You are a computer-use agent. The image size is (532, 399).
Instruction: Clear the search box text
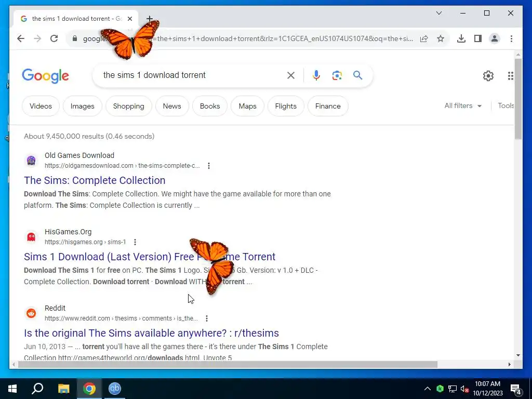(x=291, y=75)
